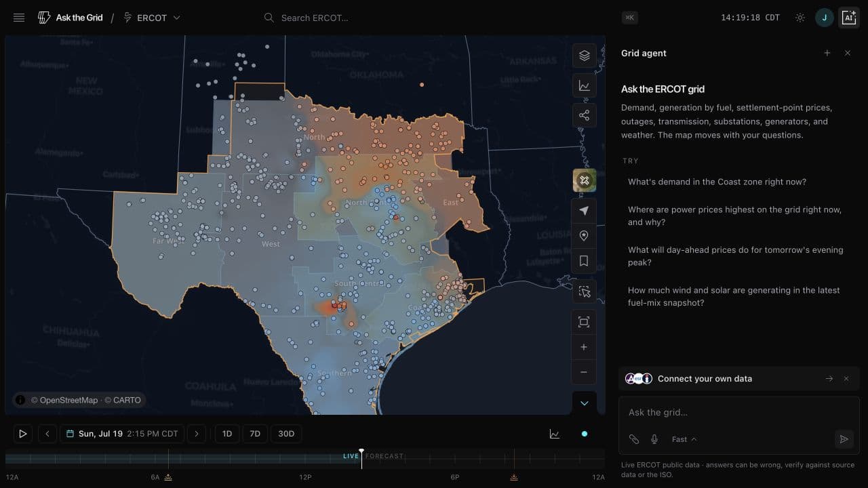The height and width of the screenshot is (488, 868).
Task: Click the Far West zone label
Action: click(167, 241)
